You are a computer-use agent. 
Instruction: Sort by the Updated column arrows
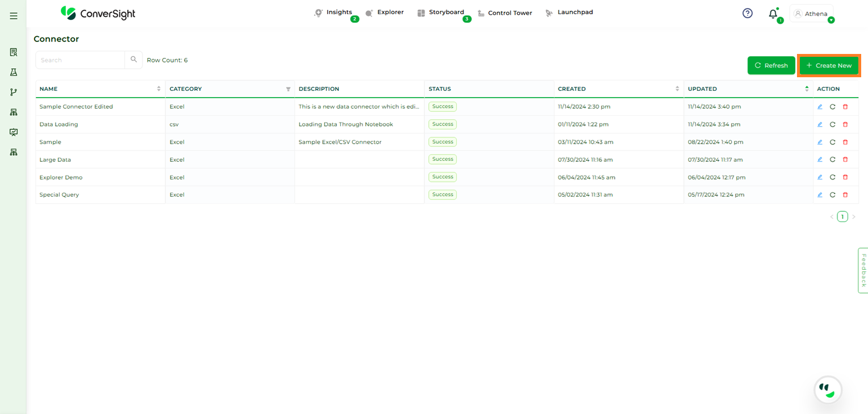(x=807, y=89)
